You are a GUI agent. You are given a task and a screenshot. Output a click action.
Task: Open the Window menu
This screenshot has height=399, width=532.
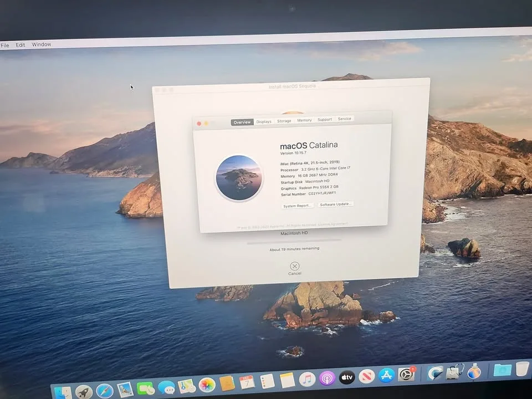(41, 44)
